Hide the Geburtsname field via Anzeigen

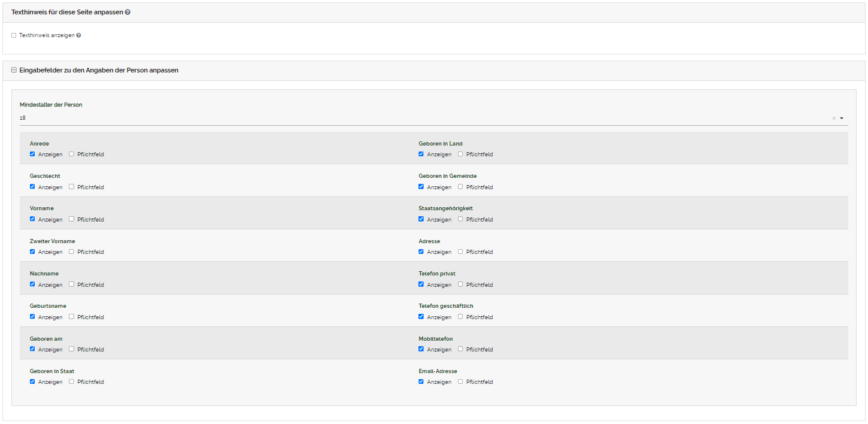point(32,317)
